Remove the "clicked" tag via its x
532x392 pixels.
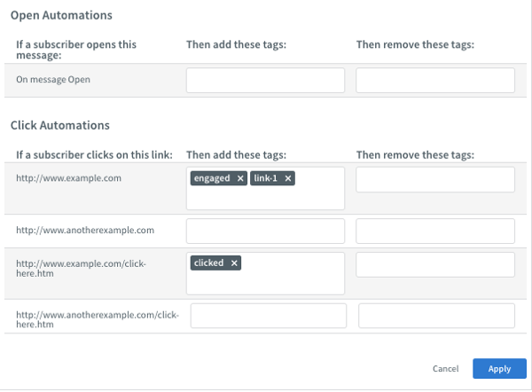point(234,263)
